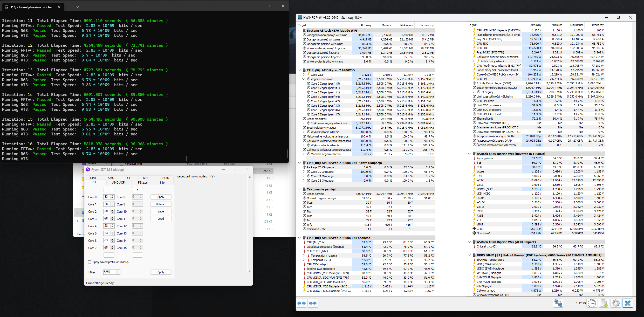The width and height of the screenshot is (644, 317).
Task: Click the Refresh button in Ryzen SDT
Action: 161,204
